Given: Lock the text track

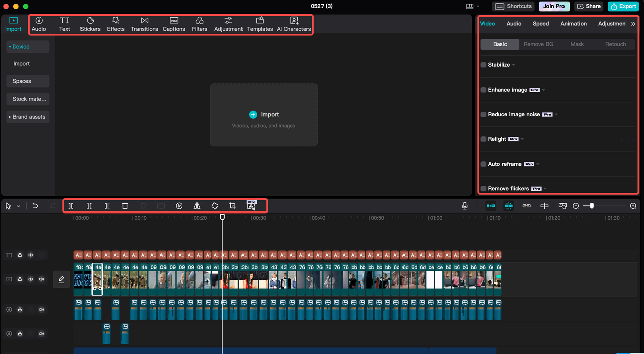Looking at the screenshot, I should (20, 255).
